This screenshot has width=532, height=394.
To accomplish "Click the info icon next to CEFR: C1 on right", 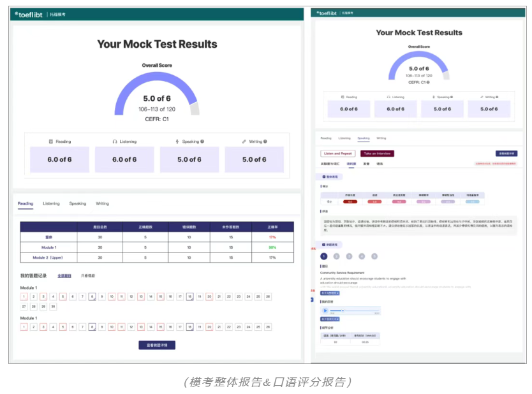I will click(x=428, y=82).
